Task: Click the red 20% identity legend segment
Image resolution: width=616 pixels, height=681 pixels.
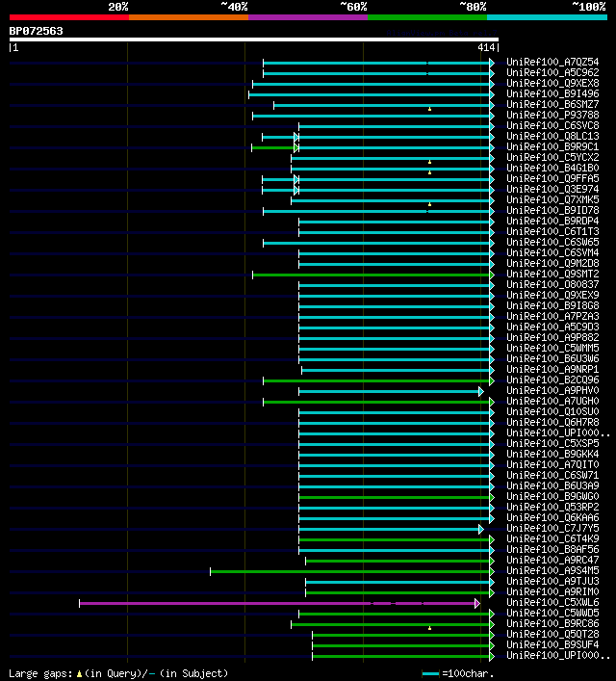Action: pos(69,17)
